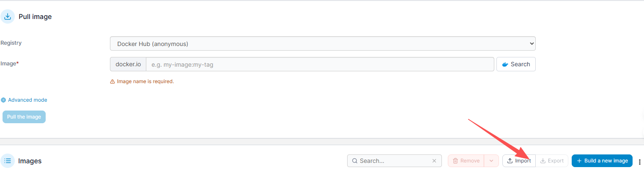Click the Pull image download icon
644x173 pixels.
[7, 17]
